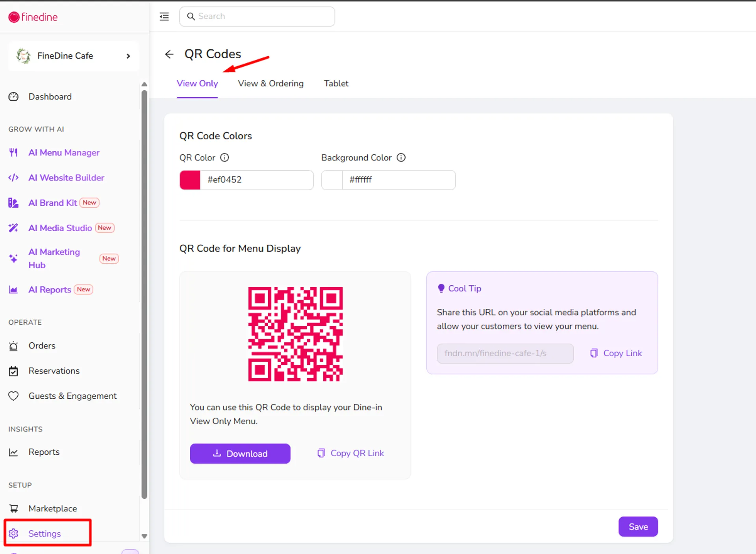The image size is (756, 554).
Task: Click the New badge beside AI Marketing Hub
Action: [x=109, y=258]
